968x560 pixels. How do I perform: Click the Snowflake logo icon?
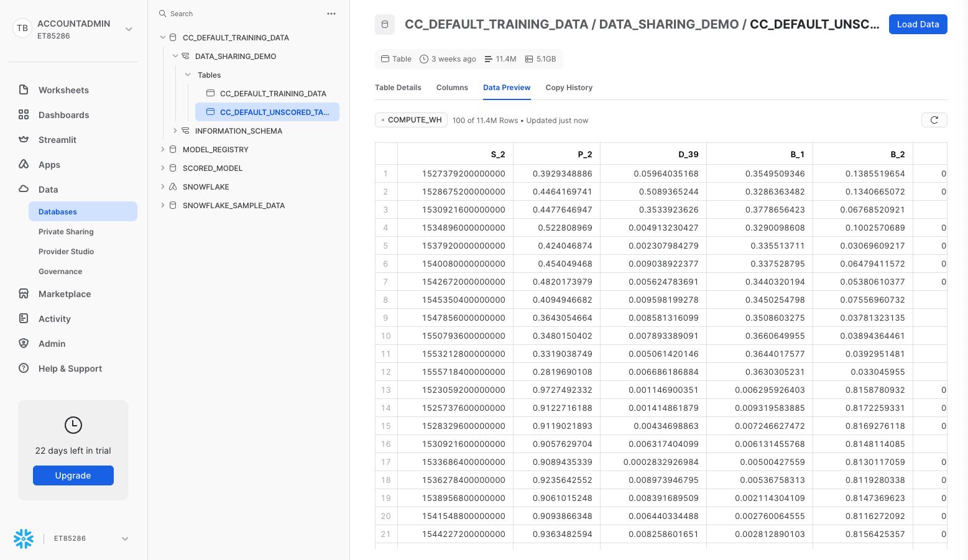coord(24,538)
